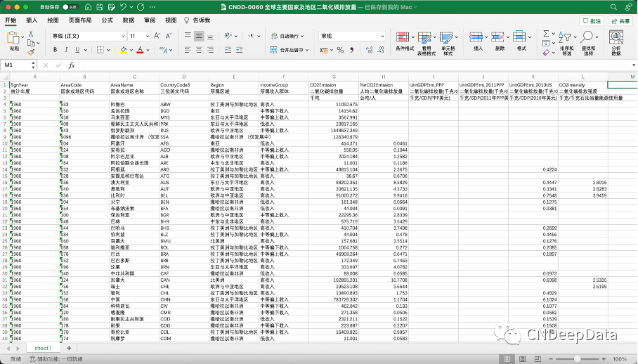Image resolution: width=638 pixels, height=364 pixels.
Task: Open 排序和筛选 (Sort & Filter)
Action: [566, 44]
